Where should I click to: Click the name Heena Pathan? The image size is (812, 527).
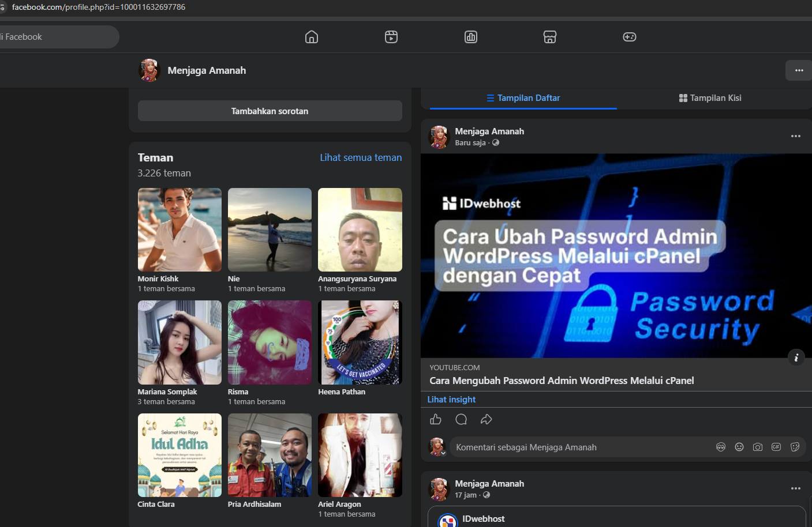(342, 392)
